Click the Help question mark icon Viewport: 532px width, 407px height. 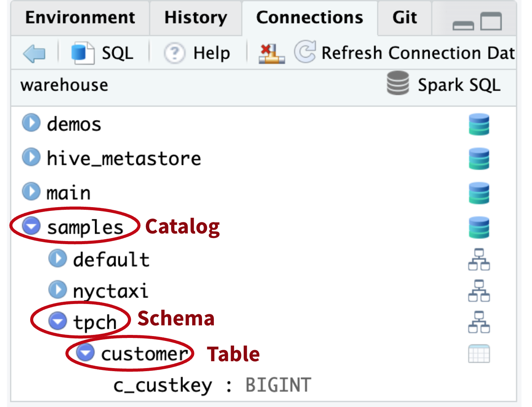(x=175, y=53)
